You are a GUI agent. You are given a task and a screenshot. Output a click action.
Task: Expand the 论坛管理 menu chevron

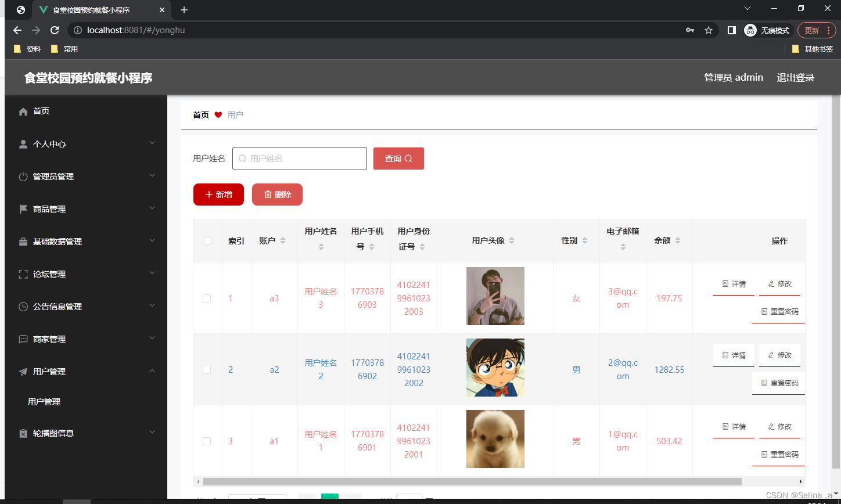[x=152, y=273]
